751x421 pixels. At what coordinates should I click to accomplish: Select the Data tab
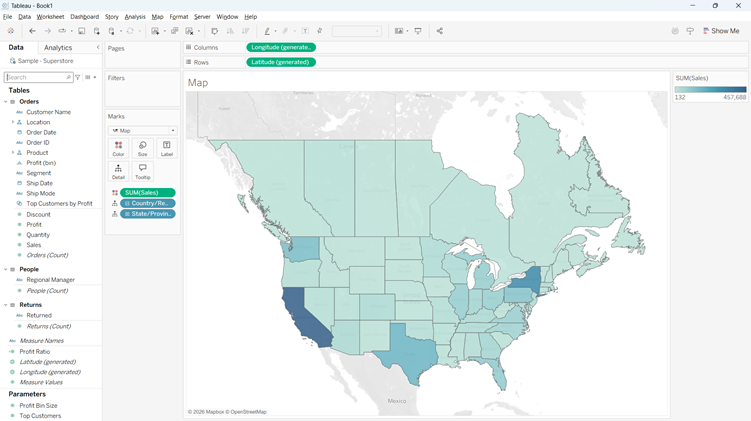pos(16,47)
